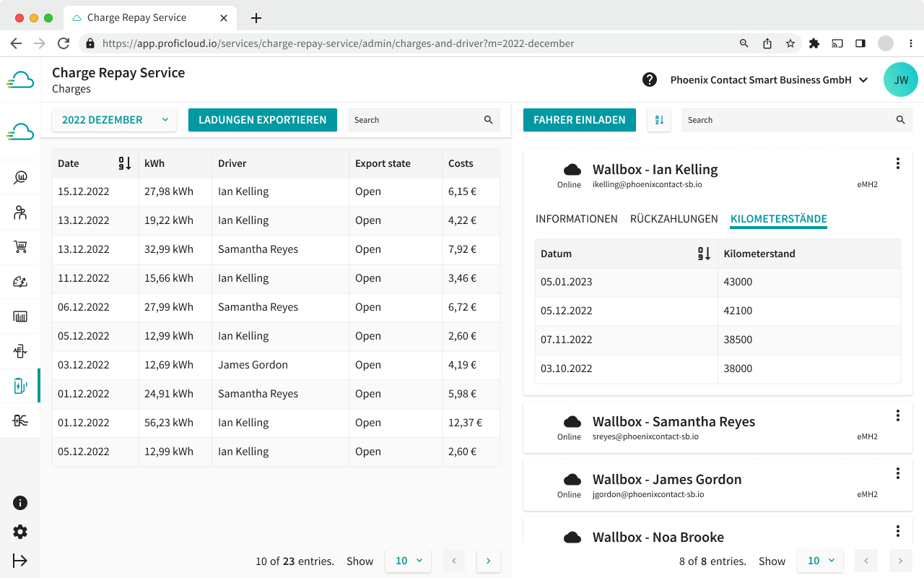This screenshot has height=578, width=924.
Task: Click the JW avatar circle in the header
Action: pyautogui.click(x=900, y=79)
